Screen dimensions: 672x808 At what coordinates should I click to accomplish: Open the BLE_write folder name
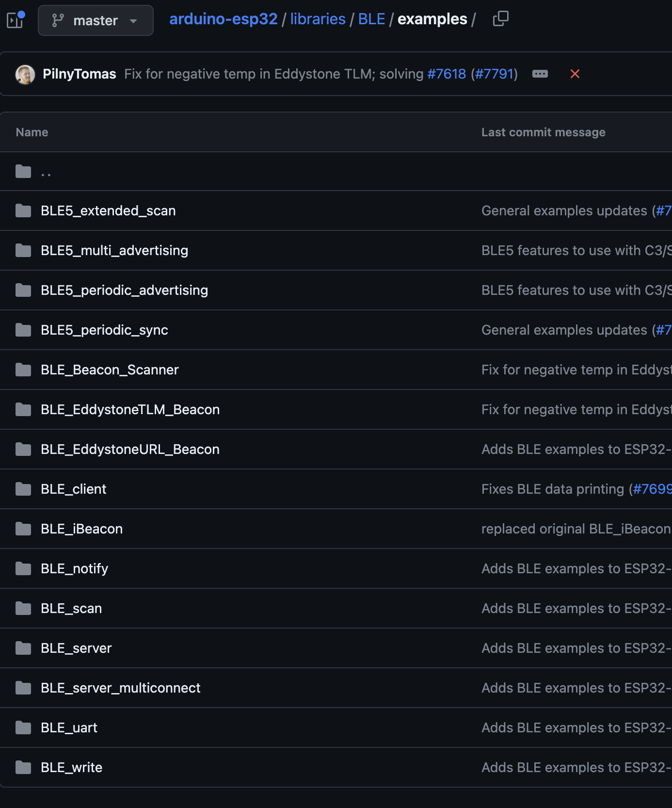pyautogui.click(x=71, y=767)
